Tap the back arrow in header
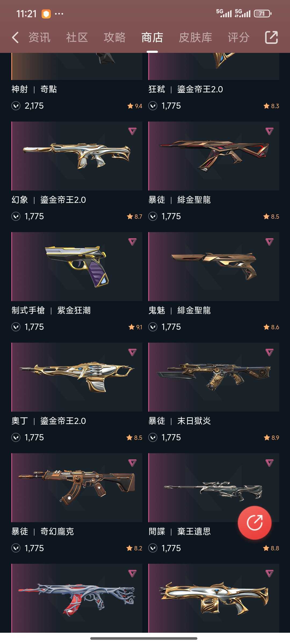 point(15,37)
